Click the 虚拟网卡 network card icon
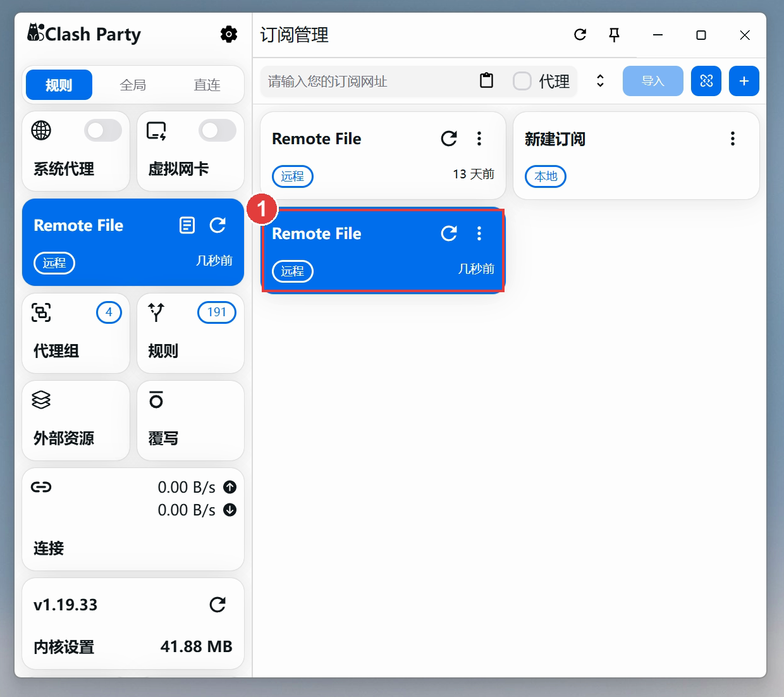 coord(156,131)
